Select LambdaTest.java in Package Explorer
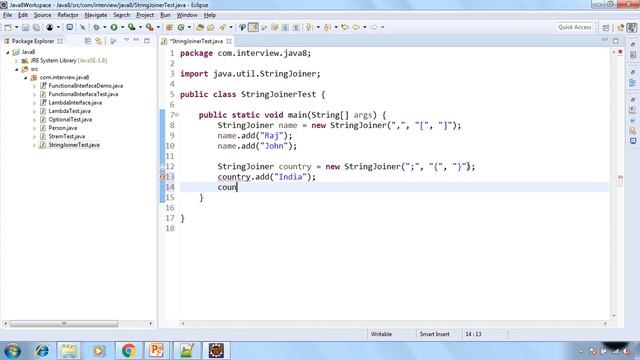The width and height of the screenshot is (640, 360). click(69, 111)
